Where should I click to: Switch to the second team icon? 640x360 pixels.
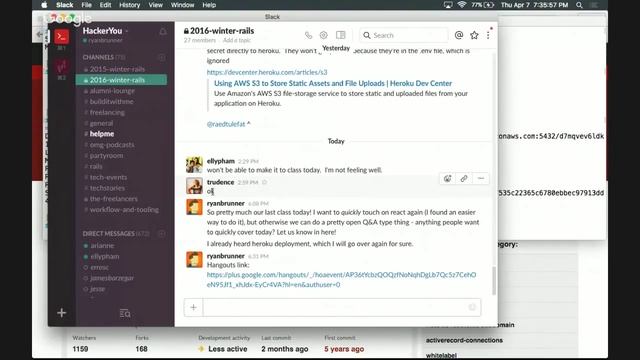(62, 66)
